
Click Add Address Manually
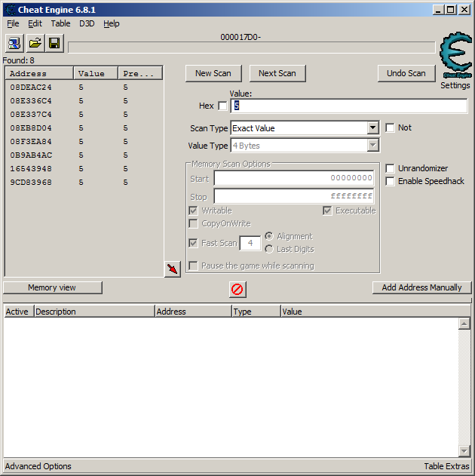tap(422, 287)
